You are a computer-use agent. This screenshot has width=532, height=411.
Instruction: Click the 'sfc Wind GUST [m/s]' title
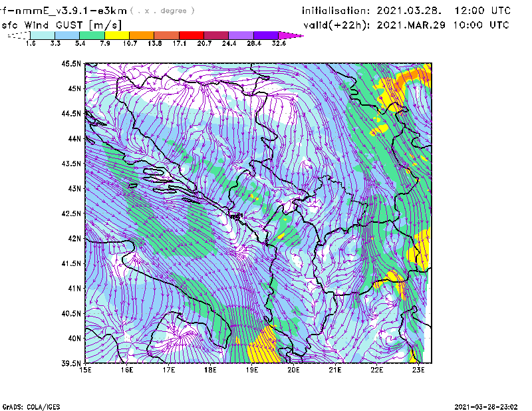[49, 25]
